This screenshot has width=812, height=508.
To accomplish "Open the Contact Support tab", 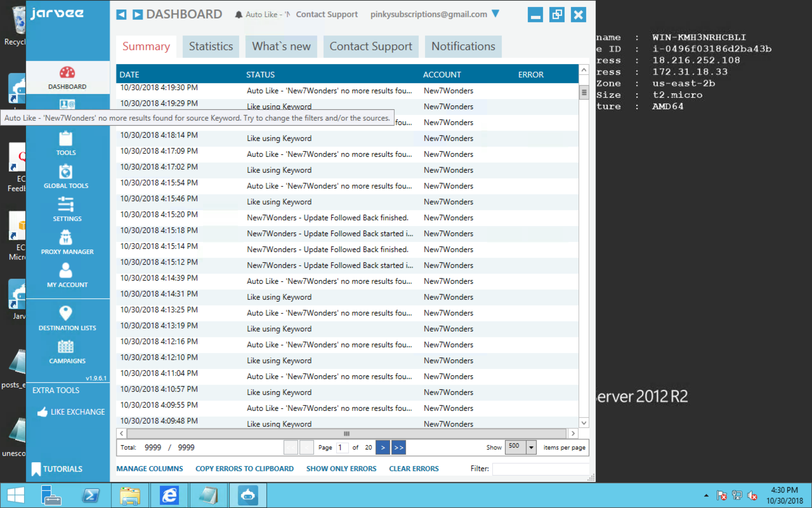I will 371,46.
